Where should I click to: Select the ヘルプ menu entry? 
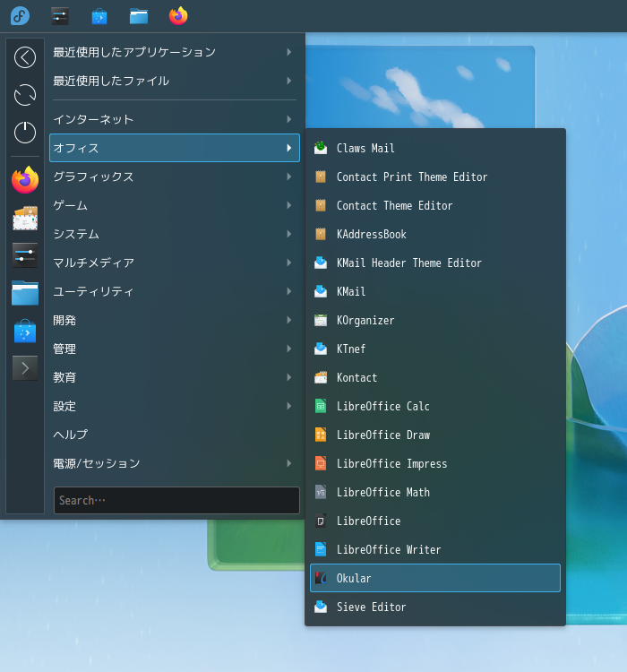[175, 435]
